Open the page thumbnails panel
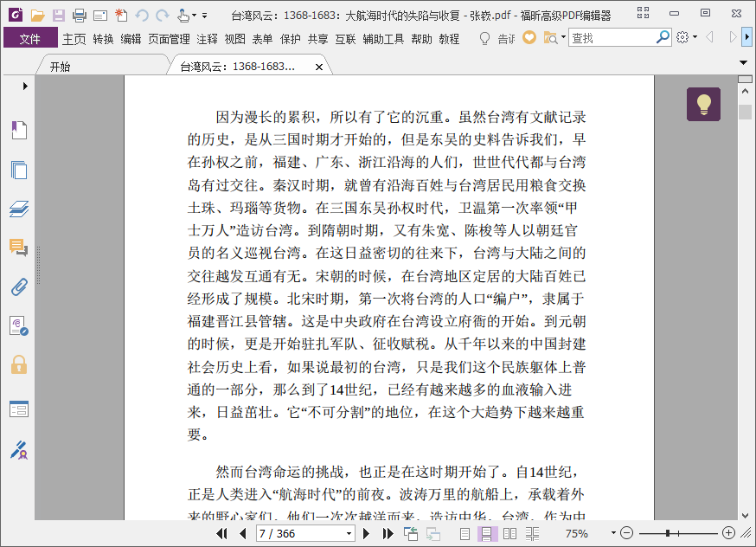Screen dimensions: 756x547 (x=19, y=170)
